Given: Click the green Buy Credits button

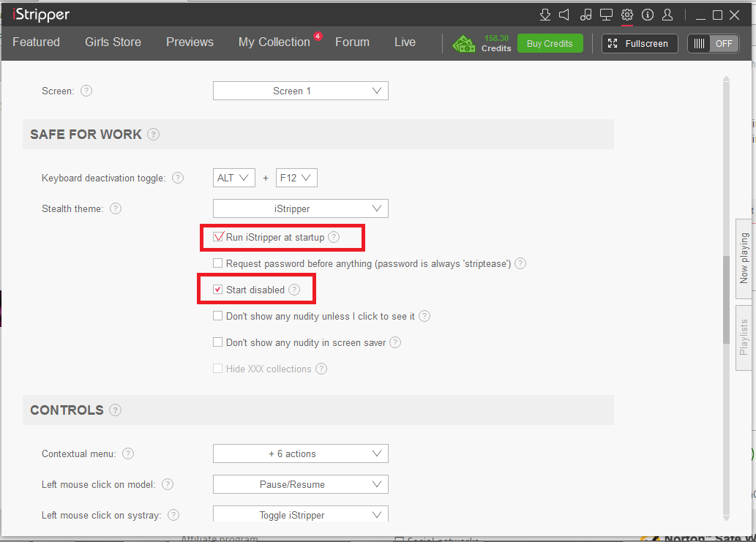Looking at the screenshot, I should [x=550, y=43].
